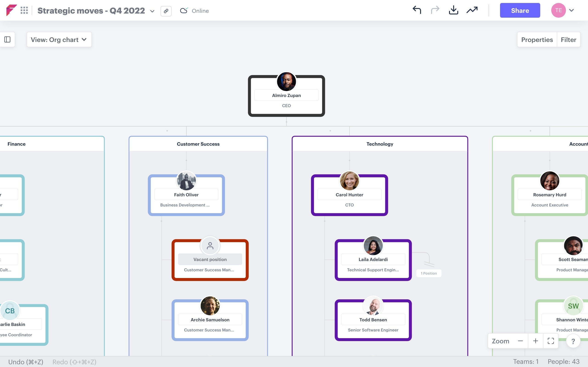
Task: Switch to the Properties panel
Action: click(537, 39)
